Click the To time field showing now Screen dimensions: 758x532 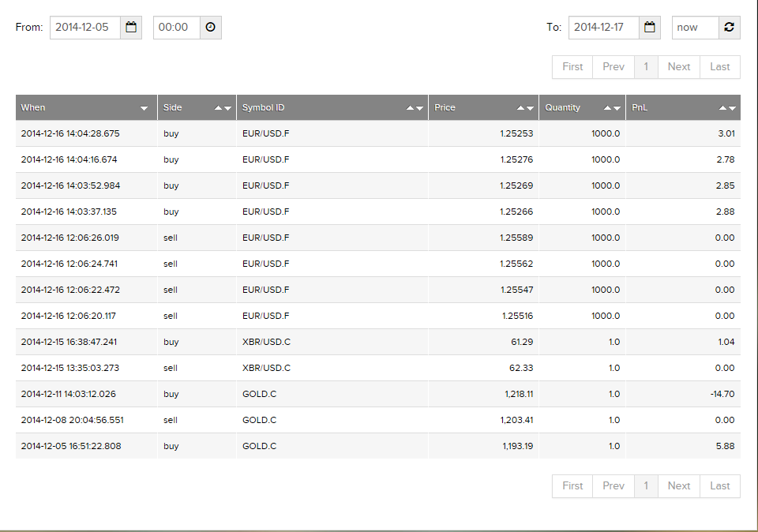tap(695, 28)
